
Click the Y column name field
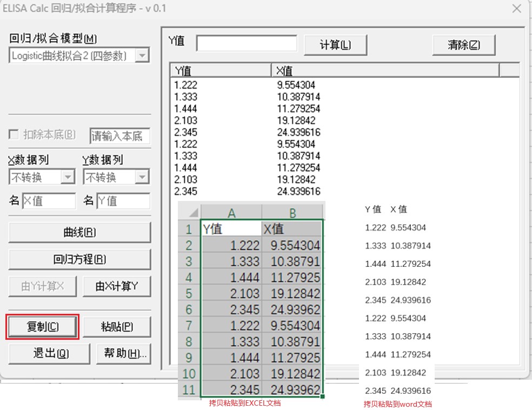click(x=123, y=201)
